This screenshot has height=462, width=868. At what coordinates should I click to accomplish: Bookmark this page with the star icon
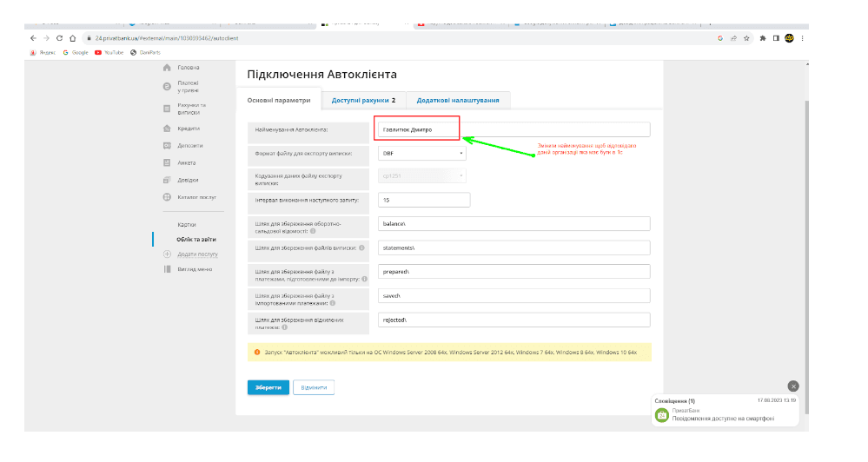point(746,38)
